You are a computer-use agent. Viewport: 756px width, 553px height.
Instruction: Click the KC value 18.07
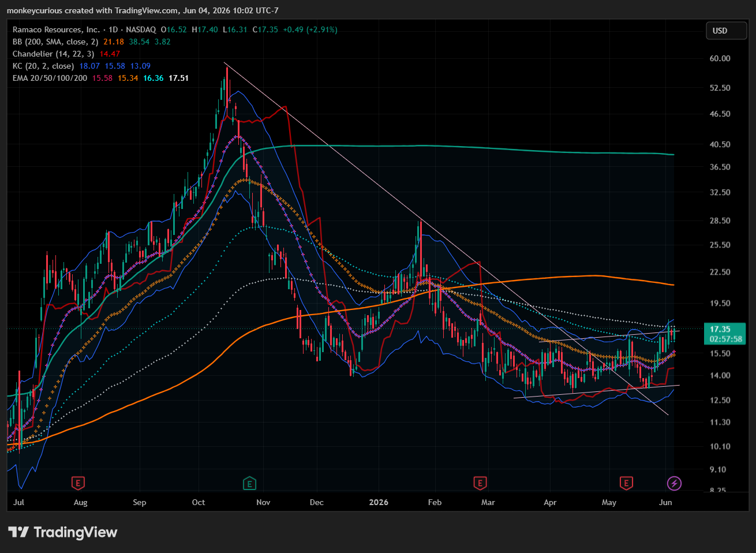89,66
